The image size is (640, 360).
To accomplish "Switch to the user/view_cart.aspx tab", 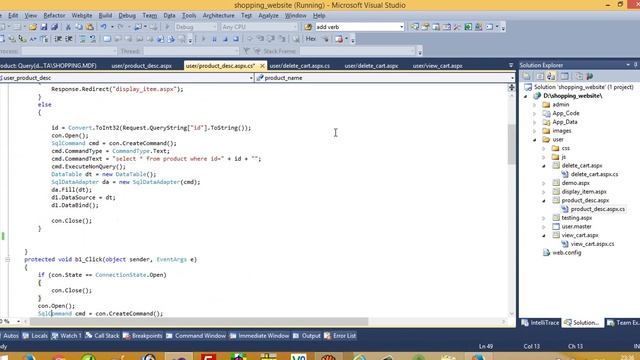I will [438, 65].
